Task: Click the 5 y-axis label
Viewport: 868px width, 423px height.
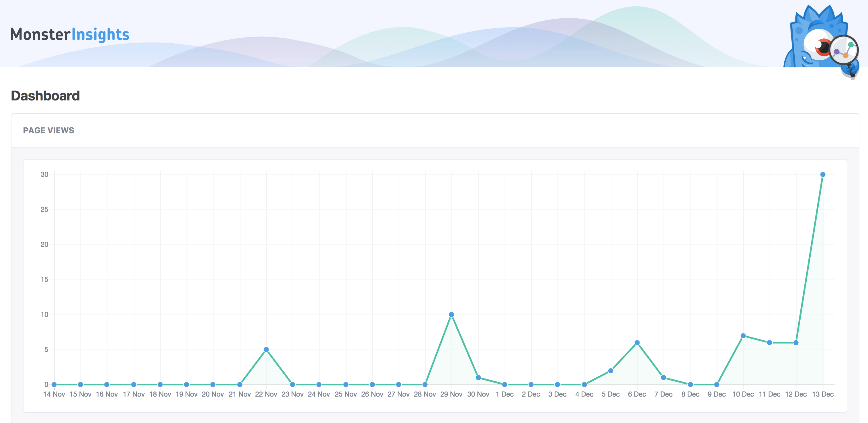Action: [x=46, y=350]
